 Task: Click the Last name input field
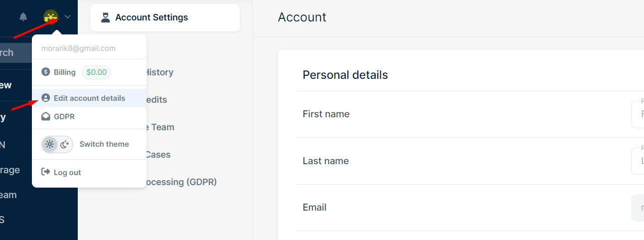point(638,161)
